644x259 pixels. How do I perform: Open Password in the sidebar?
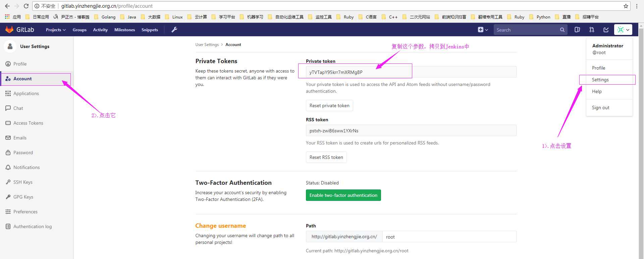[x=37, y=153]
